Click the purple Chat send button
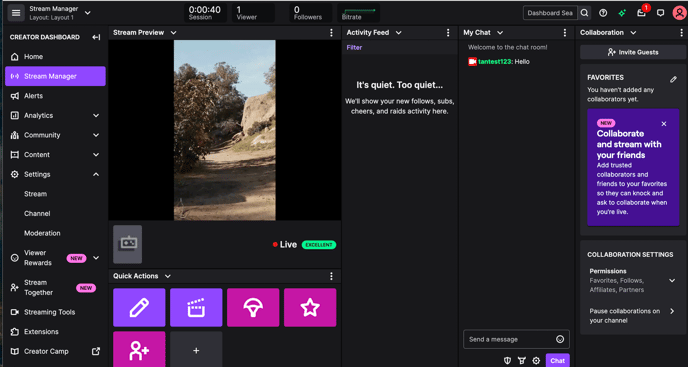This screenshot has width=688, height=367. (x=558, y=360)
